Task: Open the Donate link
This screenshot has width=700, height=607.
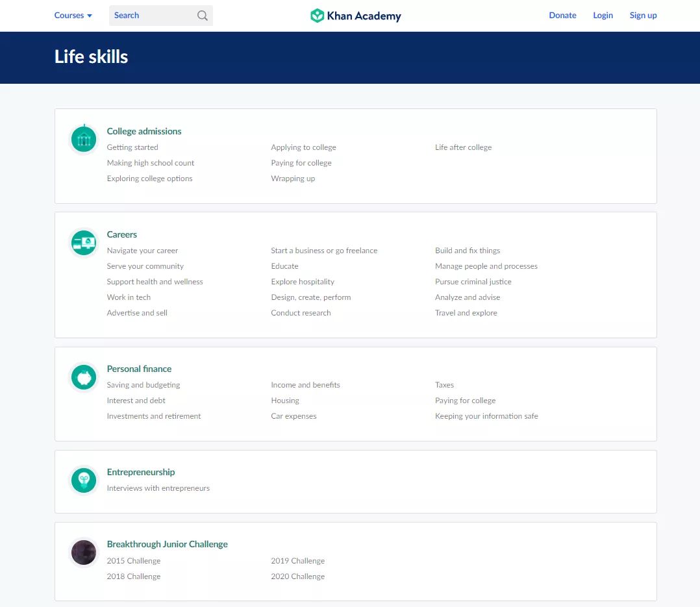Action: tap(562, 15)
